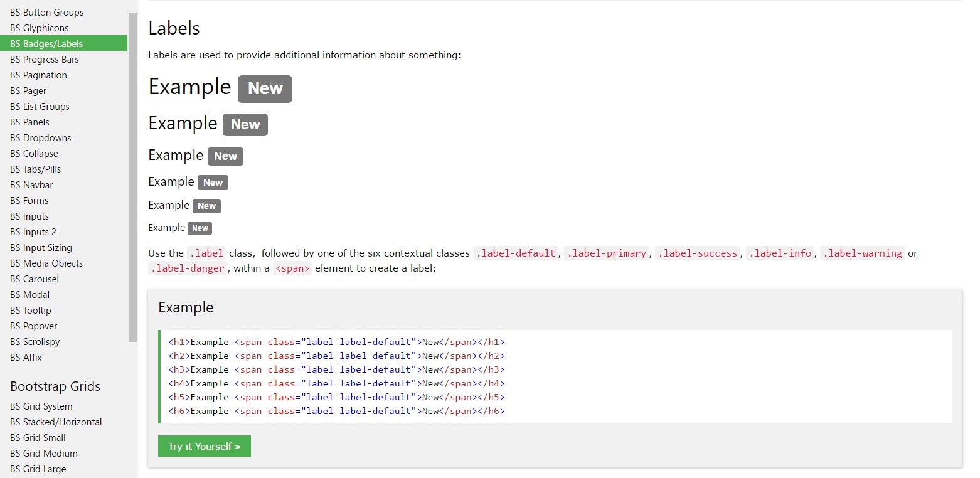The width and height of the screenshot is (980, 478).
Task: Open BS Progress Bars tutorial
Action: pos(44,60)
